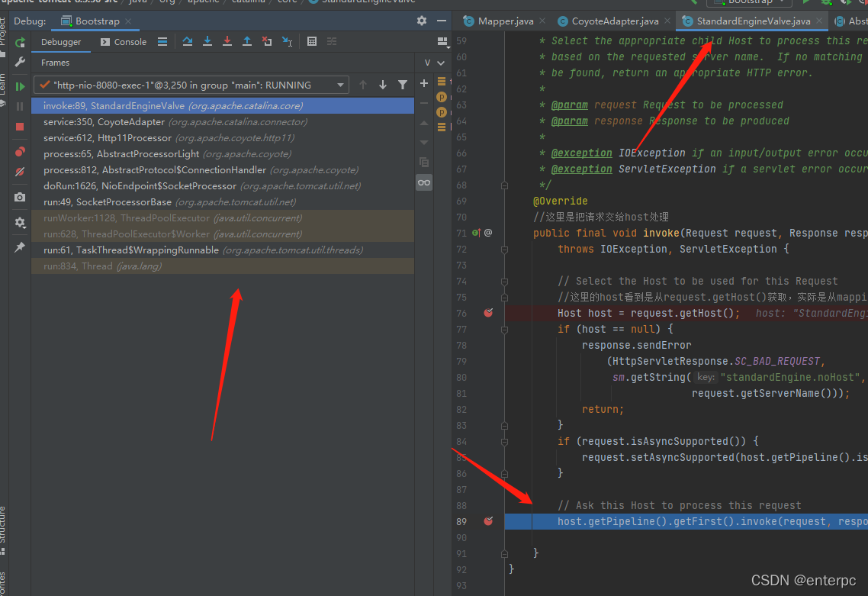Viewport: 868px width, 596px height.
Task: Collapse the Javadoc fold marker at line 68
Action: pos(504,185)
